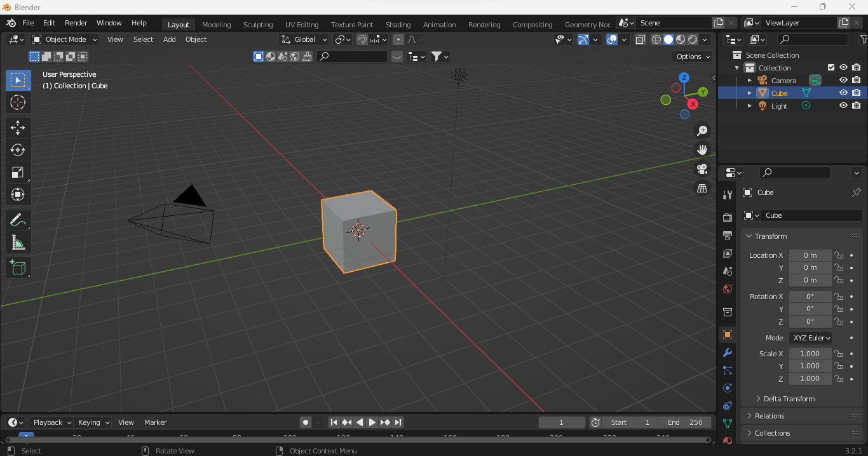Image resolution: width=868 pixels, height=456 pixels.
Task: Select the Rotate tool
Action: tap(18, 151)
